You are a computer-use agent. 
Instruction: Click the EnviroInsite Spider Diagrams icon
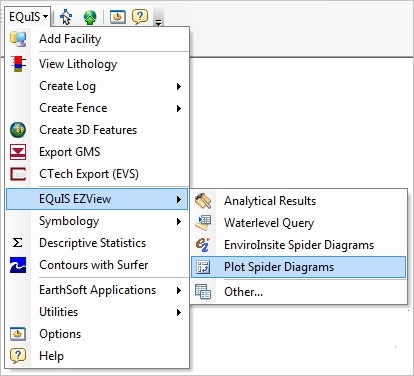(203, 245)
